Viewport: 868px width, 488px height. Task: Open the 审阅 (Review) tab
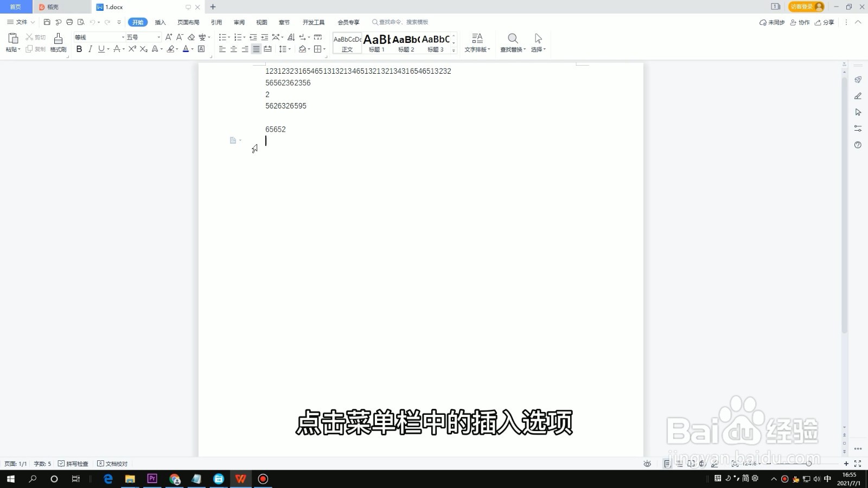click(239, 22)
